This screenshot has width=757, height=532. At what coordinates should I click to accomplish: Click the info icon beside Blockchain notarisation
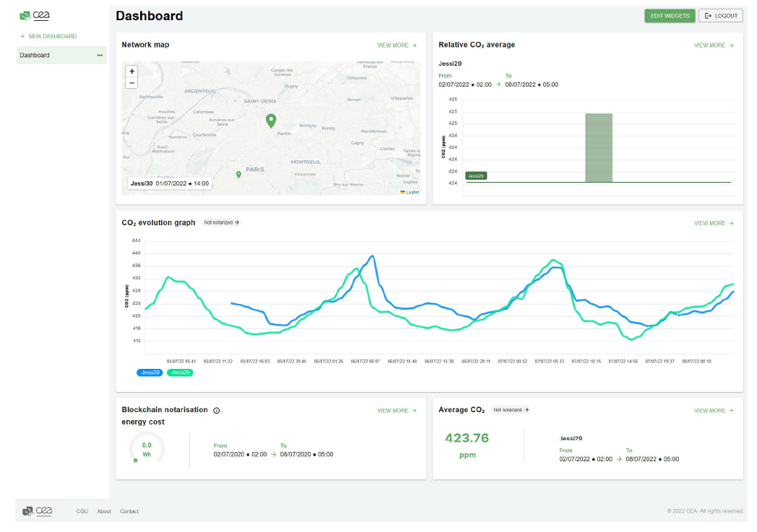tap(216, 411)
